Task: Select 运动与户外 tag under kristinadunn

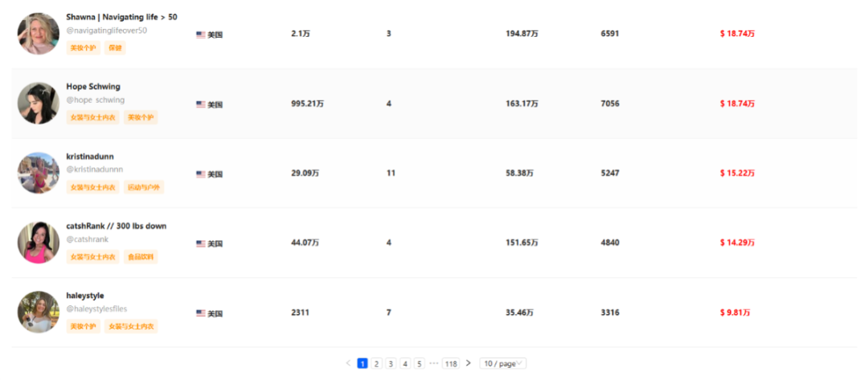Action: pos(145,187)
